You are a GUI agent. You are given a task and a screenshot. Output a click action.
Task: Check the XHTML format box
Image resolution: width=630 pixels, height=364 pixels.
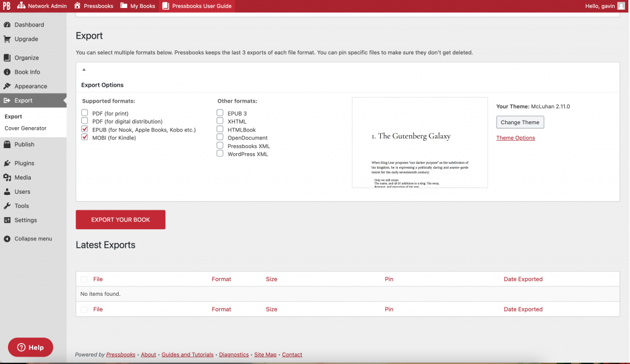click(220, 121)
